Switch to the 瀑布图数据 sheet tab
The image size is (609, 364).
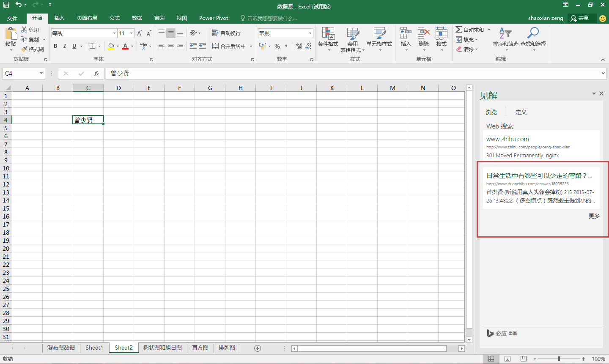[x=60, y=348]
